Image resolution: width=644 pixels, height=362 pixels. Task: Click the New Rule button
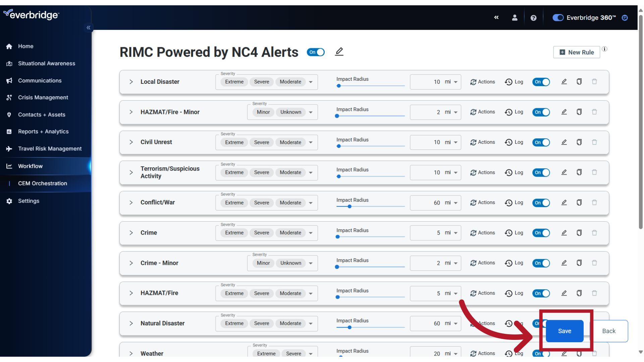(576, 52)
